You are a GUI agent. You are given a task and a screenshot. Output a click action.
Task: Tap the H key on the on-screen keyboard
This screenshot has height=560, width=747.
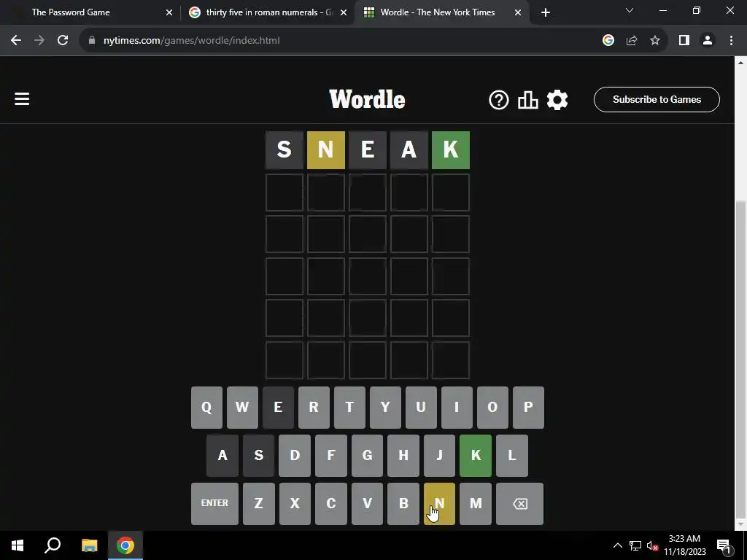[x=403, y=456]
